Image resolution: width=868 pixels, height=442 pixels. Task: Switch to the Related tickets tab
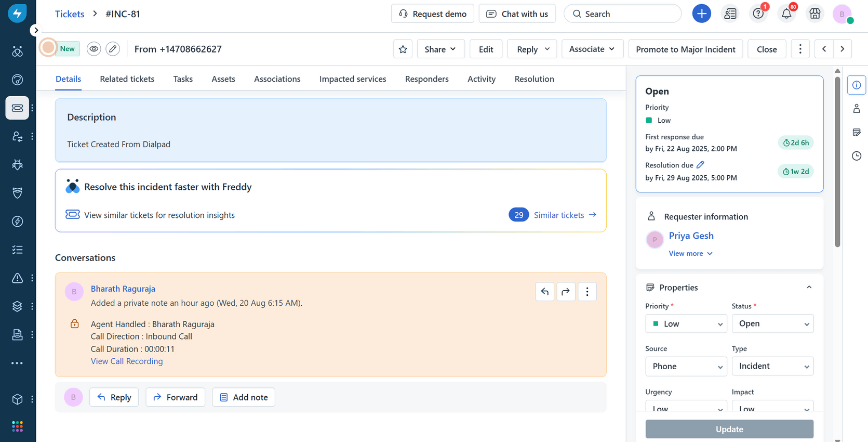coord(127,79)
